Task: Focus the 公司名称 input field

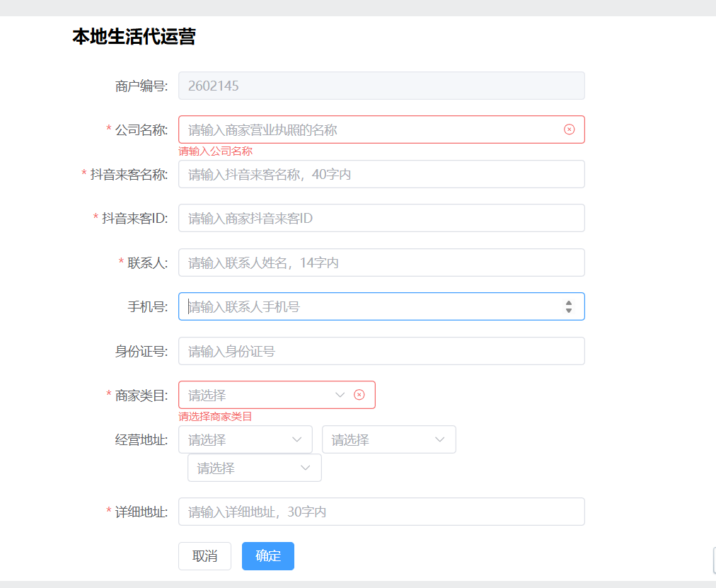Action: tap(381, 129)
